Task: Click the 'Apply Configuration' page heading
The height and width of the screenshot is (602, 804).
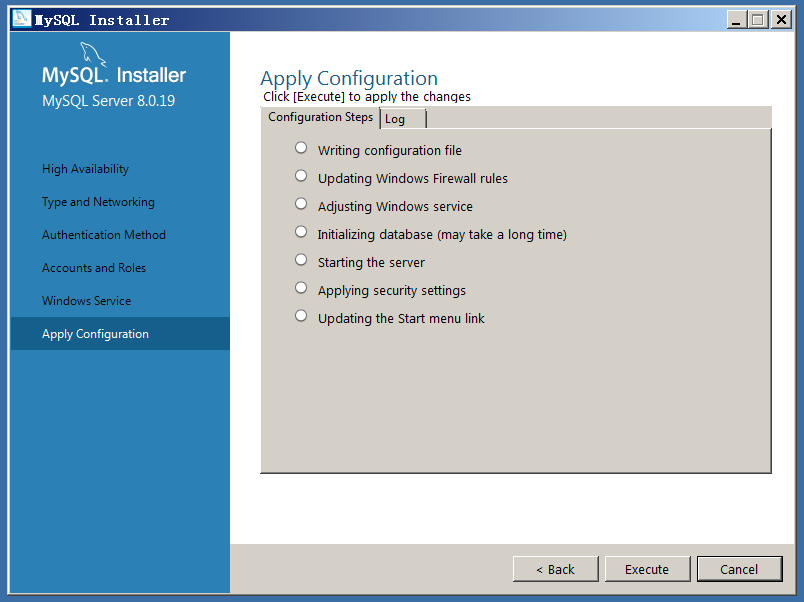Action: tap(349, 78)
